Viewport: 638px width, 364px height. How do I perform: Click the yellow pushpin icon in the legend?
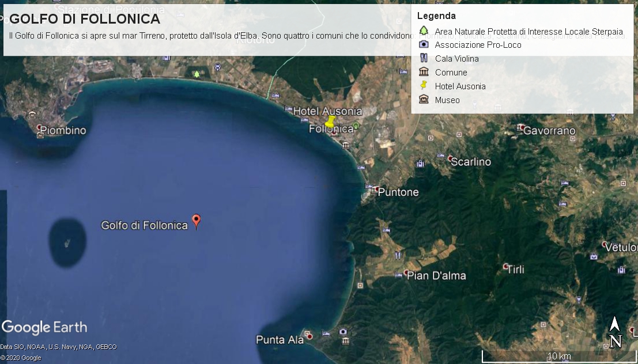coord(424,85)
